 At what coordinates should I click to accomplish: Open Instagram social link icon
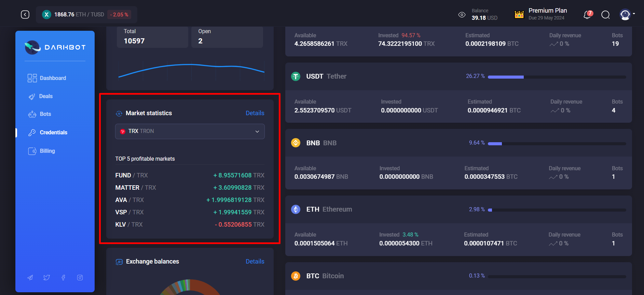point(80,278)
